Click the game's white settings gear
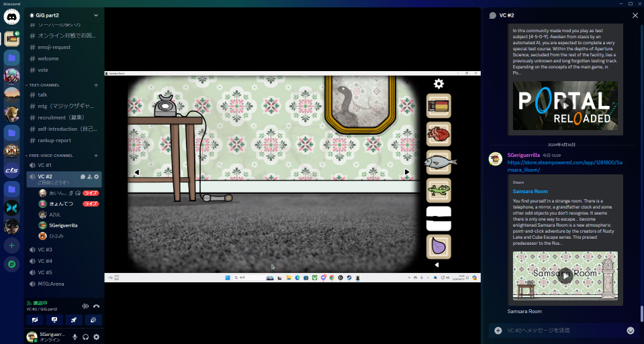644x344 pixels. click(x=439, y=84)
